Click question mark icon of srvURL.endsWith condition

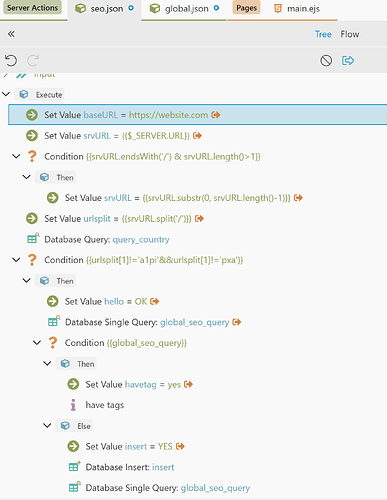point(32,156)
